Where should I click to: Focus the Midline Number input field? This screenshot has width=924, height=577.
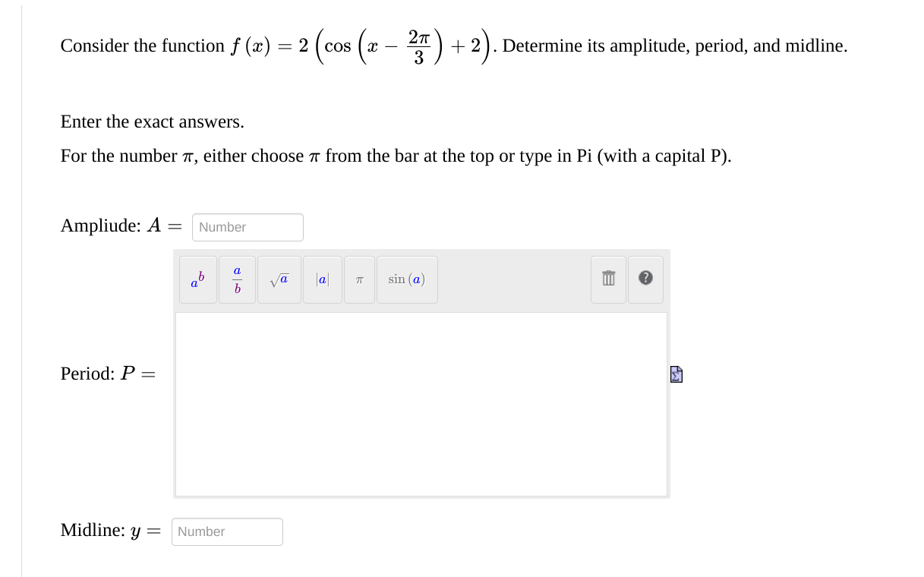click(226, 531)
